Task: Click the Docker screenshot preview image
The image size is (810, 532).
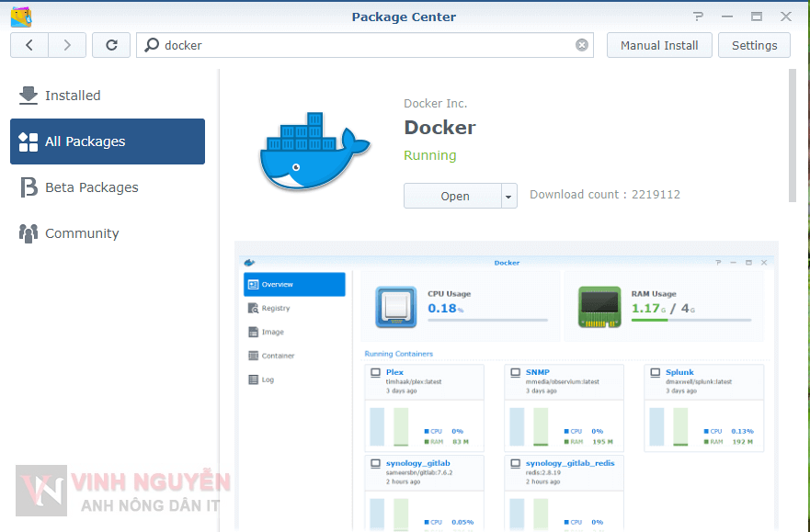Action: tap(507, 387)
